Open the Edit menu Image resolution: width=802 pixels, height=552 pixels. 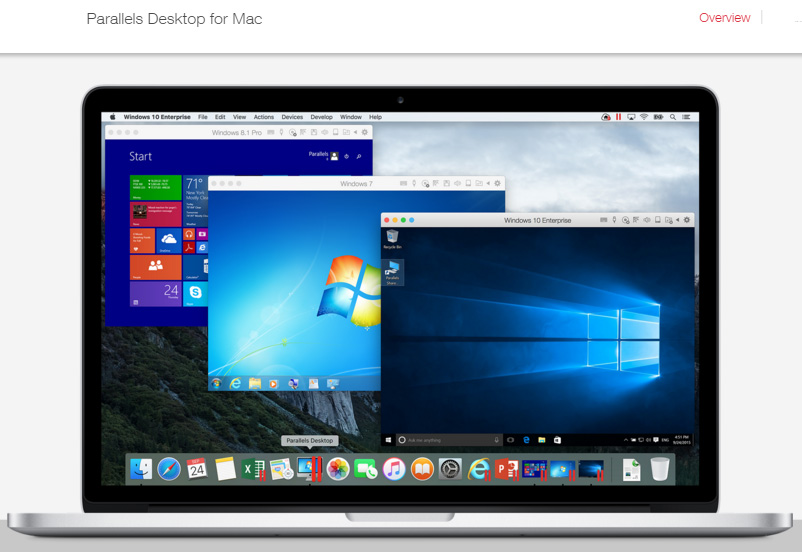click(220, 117)
